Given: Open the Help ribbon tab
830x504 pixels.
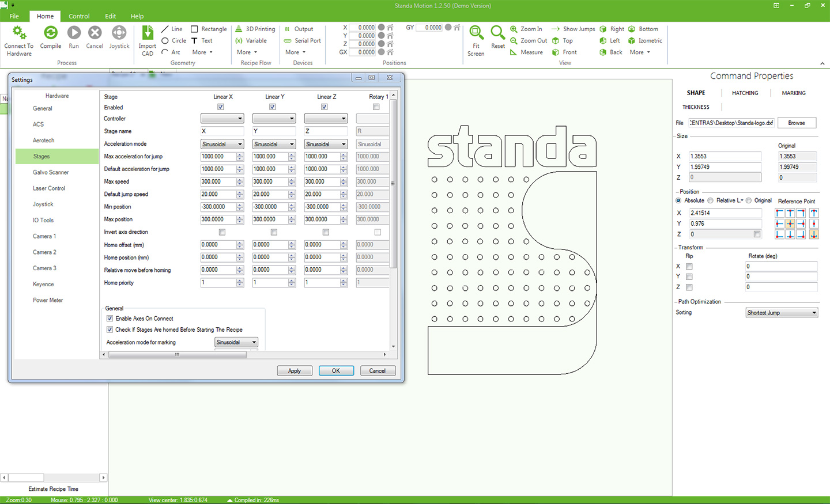Looking at the screenshot, I should coord(137,16).
